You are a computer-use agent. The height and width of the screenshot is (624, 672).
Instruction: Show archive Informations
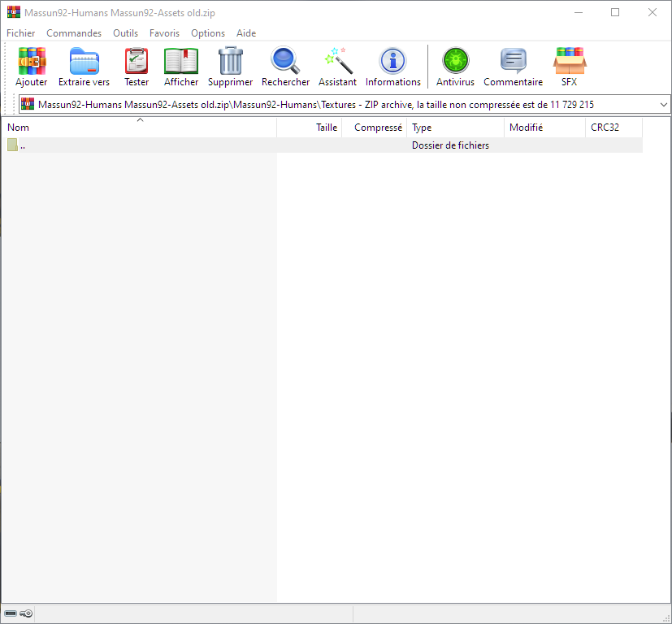coord(393,67)
